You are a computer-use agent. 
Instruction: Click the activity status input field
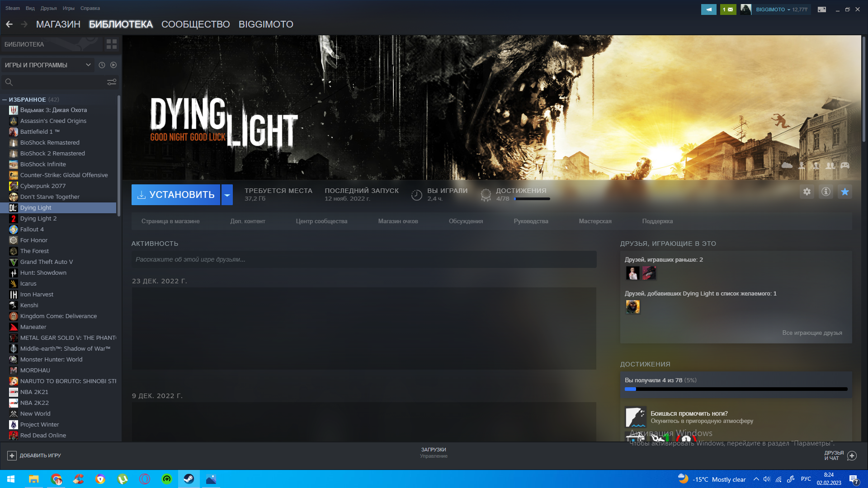click(364, 260)
